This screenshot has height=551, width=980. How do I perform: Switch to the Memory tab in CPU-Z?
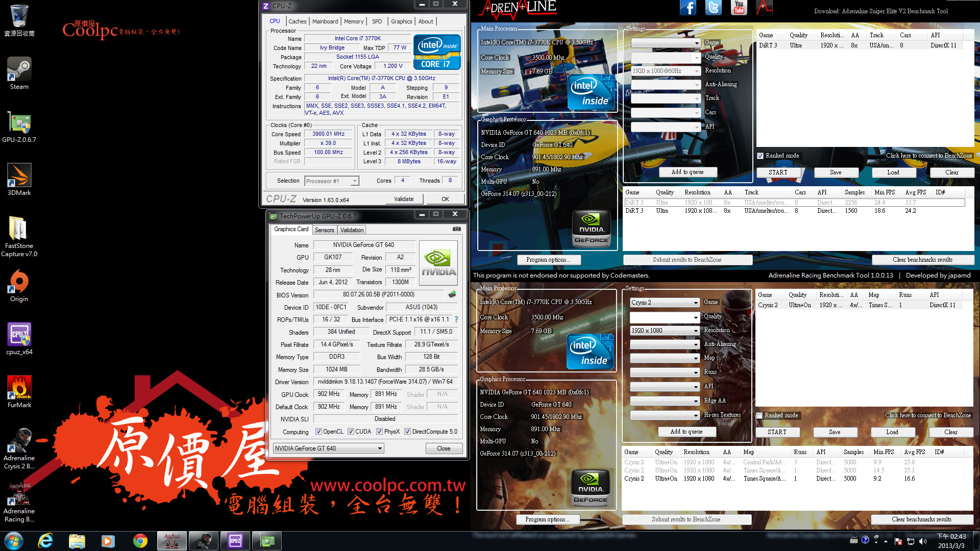[x=354, y=21]
